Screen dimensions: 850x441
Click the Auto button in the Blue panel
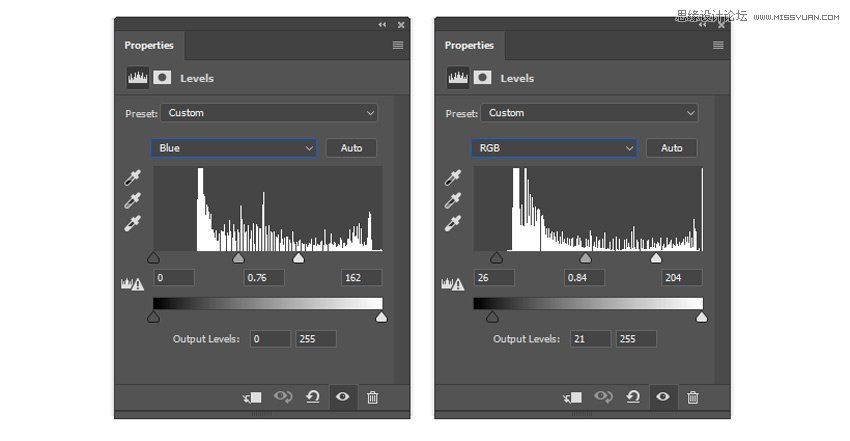tap(351, 148)
